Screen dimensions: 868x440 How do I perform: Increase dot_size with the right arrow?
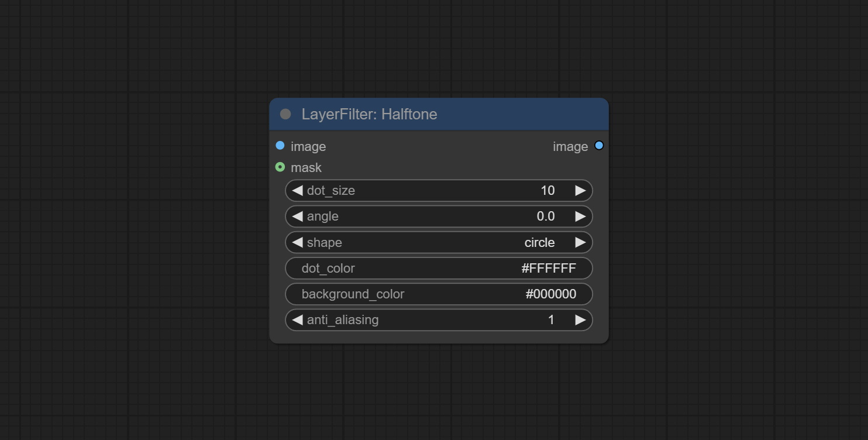coord(580,191)
